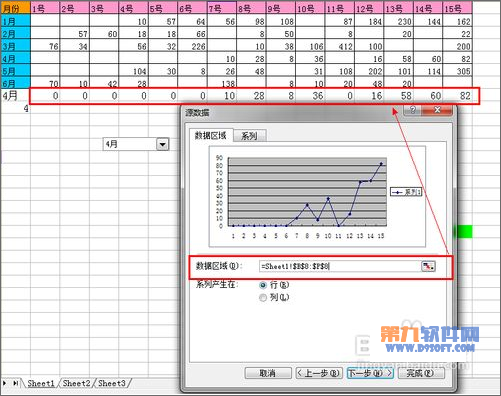
Task: Select the 7号 column header cell
Action: click(x=222, y=9)
